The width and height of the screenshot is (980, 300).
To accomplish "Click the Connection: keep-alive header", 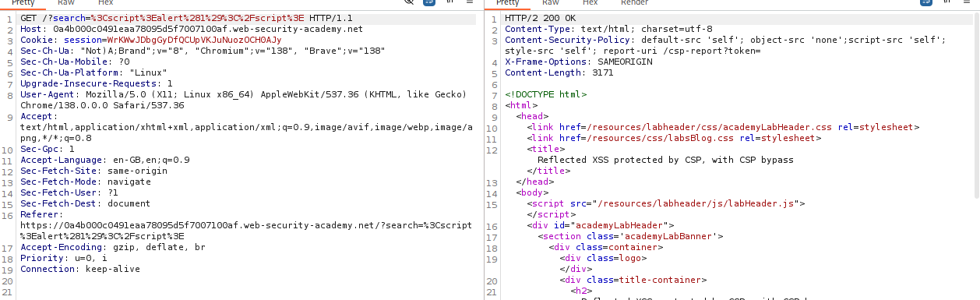I will pyautogui.click(x=80, y=269).
